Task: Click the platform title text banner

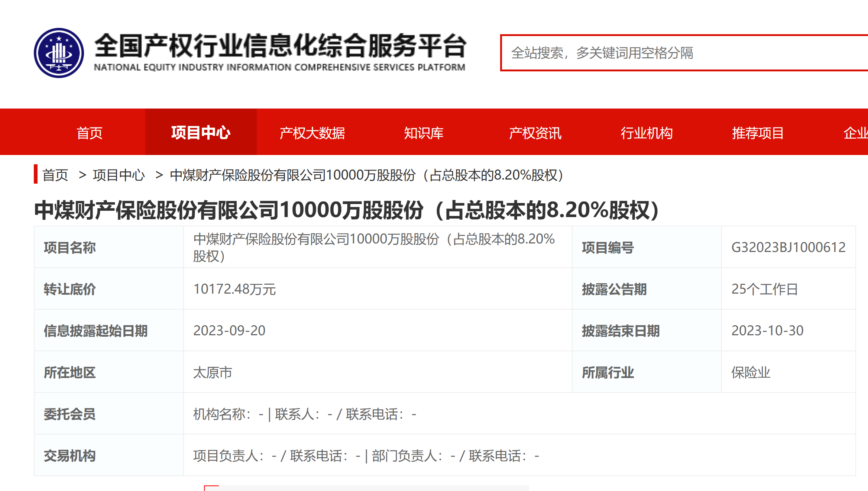Action: pyautogui.click(x=279, y=52)
